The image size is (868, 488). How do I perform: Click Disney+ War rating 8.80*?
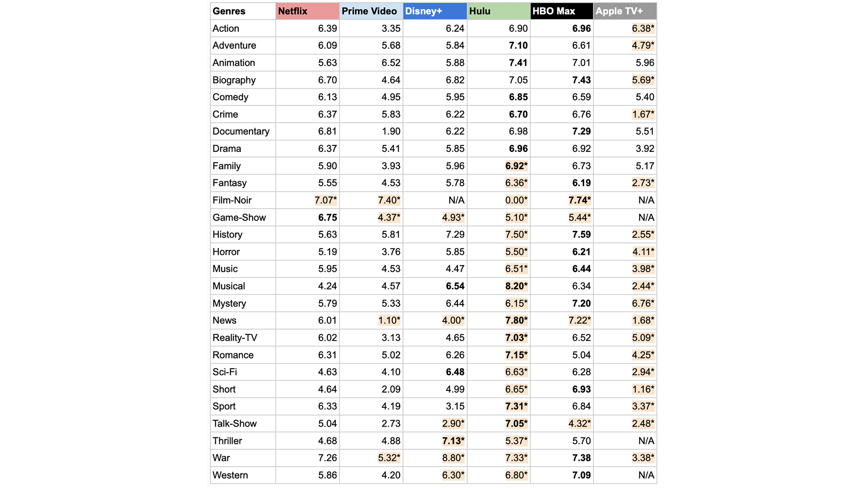[x=453, y=458]
